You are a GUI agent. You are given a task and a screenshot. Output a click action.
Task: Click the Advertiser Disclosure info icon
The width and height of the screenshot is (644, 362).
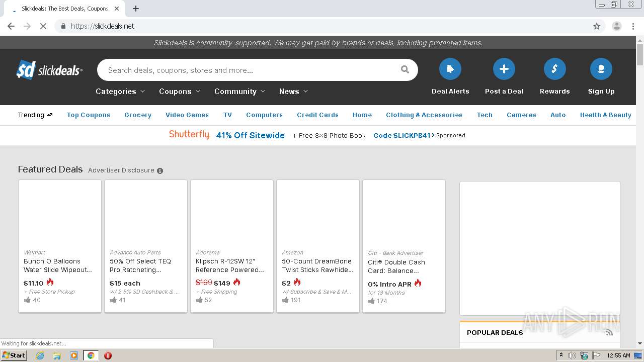coord(160,170)
